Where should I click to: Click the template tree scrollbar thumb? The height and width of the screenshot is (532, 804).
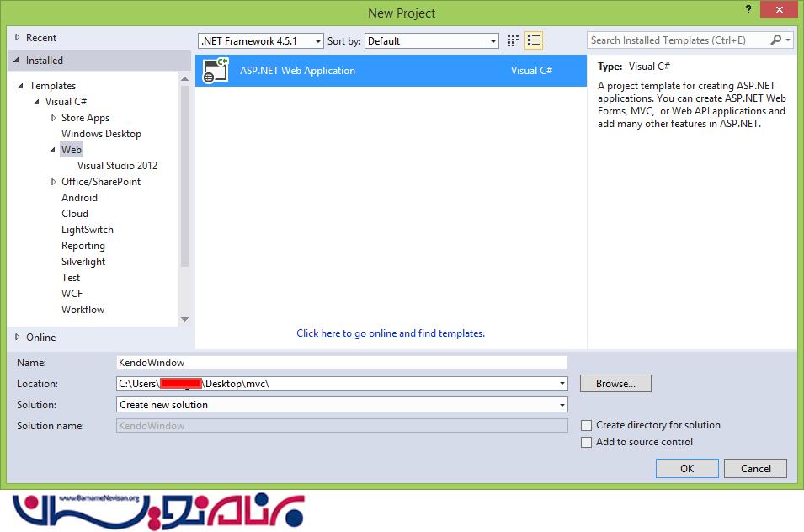184,176
